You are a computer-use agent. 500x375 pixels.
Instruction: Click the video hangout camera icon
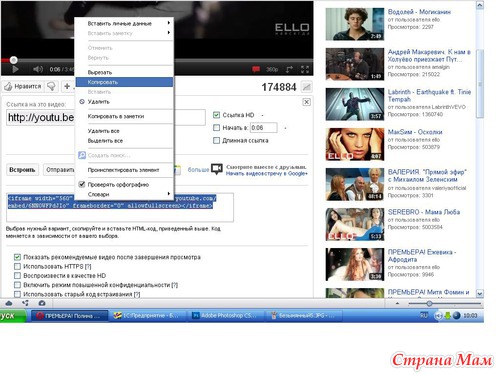(x=217, y=169)
